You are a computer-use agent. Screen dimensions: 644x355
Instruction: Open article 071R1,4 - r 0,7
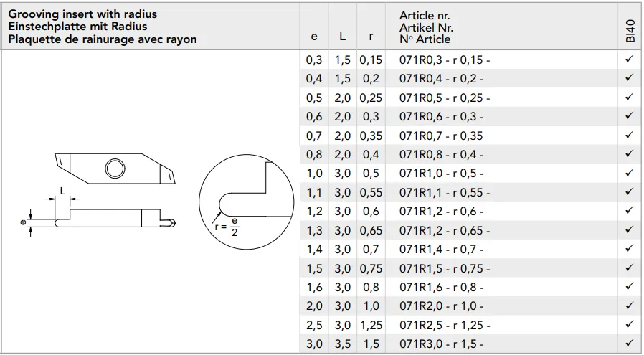[x=441, y=250]
